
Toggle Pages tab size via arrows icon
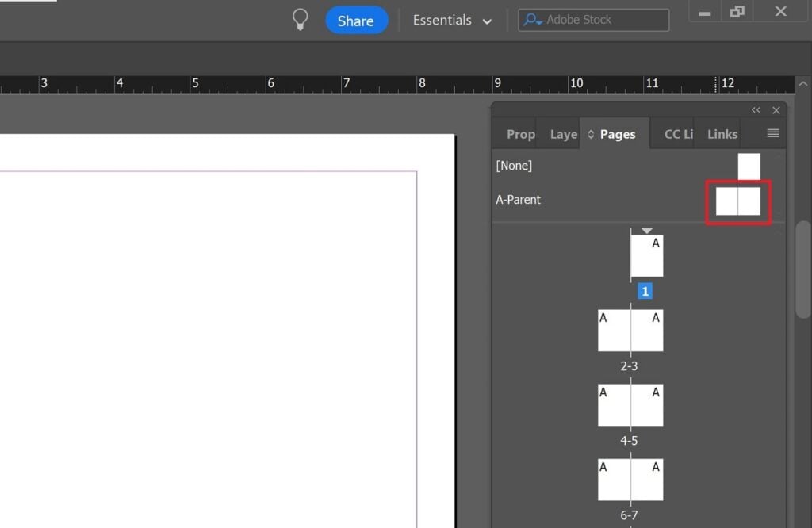pyautogui.click(x=591, y=135)
